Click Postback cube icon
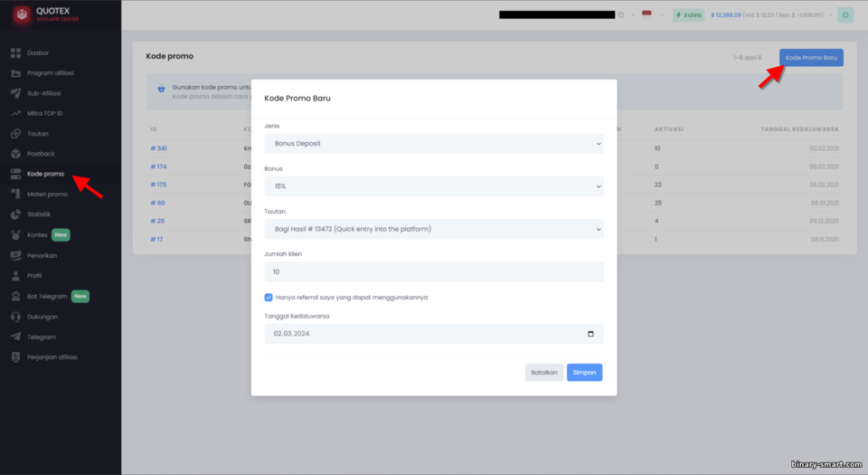 (x=15, y=153)
